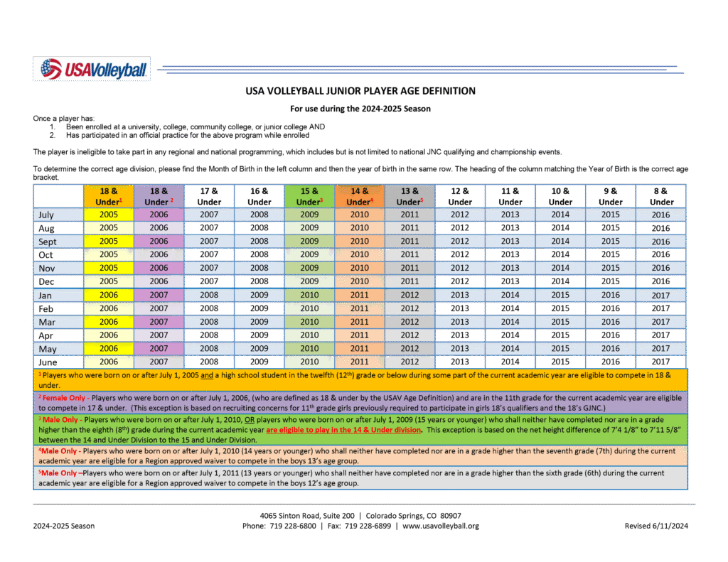
Task: Click the orange '14 & Under' column header
Action: 359,196
